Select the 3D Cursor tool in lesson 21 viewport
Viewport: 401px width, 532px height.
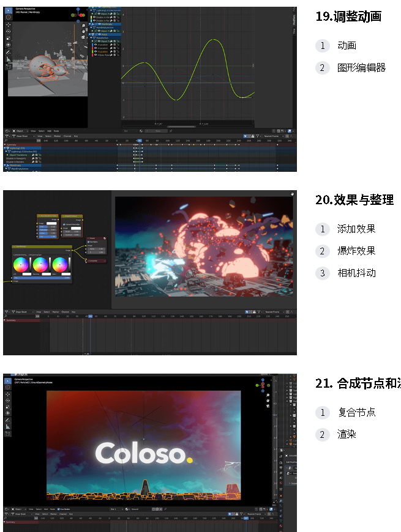pyautogui.click(x=8, y=387)
